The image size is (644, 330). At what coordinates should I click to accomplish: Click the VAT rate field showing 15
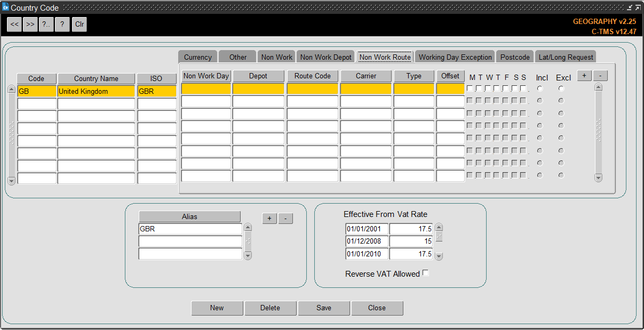(411, 242)
